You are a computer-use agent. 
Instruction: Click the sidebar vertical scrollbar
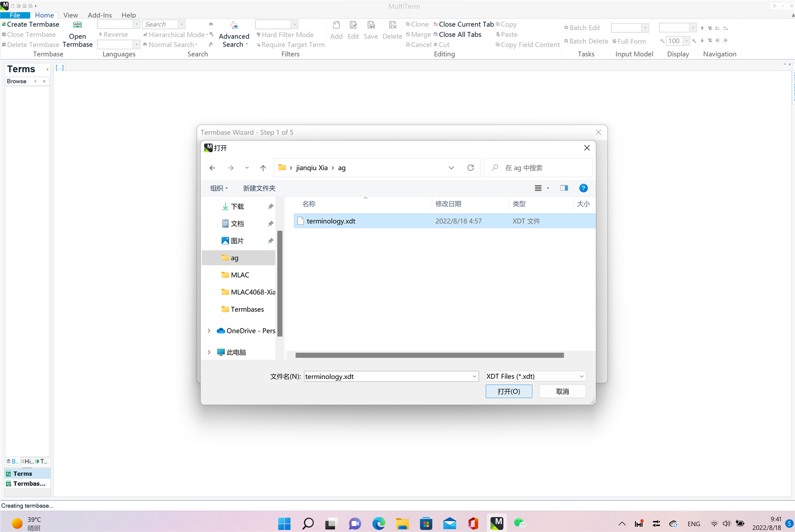280,284
